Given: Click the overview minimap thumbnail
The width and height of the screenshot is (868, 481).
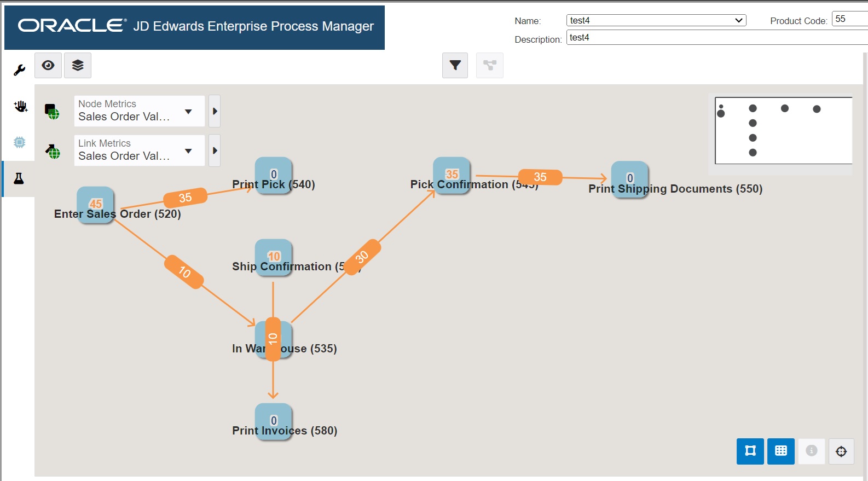Looking at the screenshot, I should tap(783, 130).
